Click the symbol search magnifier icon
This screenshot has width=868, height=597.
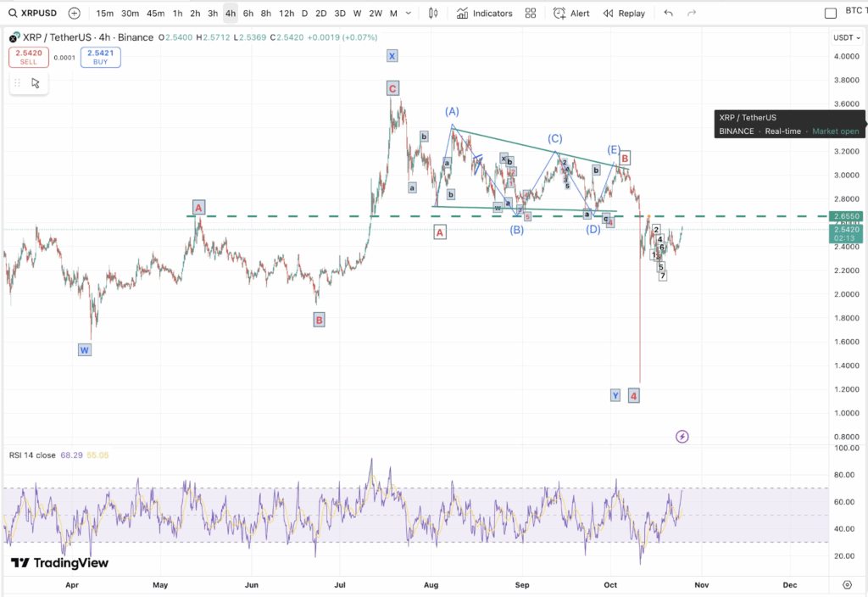12,13
